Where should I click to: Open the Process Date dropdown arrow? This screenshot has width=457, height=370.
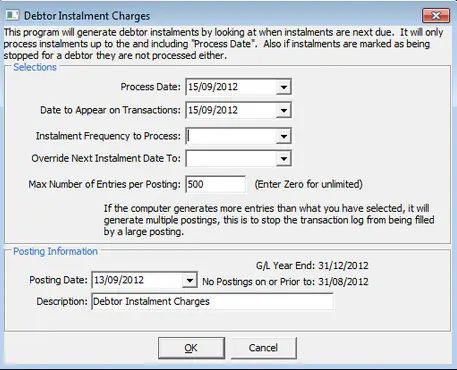(284, 87)
